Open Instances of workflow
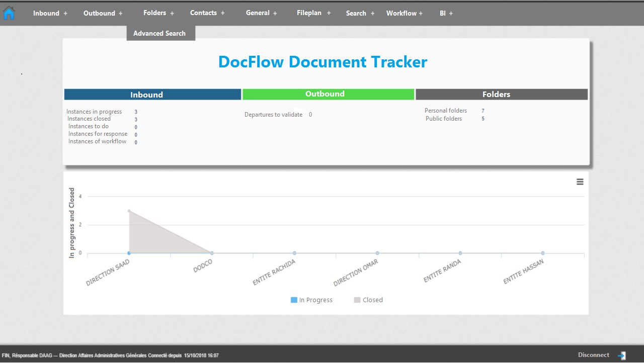This screenshot has width=644, height=363. tap(98, 141)
